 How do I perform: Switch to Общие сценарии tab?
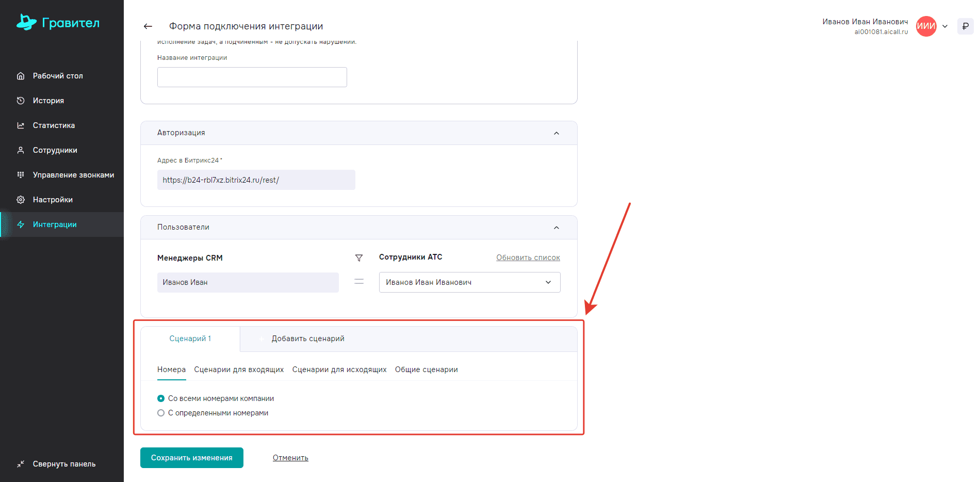click(x=426, y=369)
